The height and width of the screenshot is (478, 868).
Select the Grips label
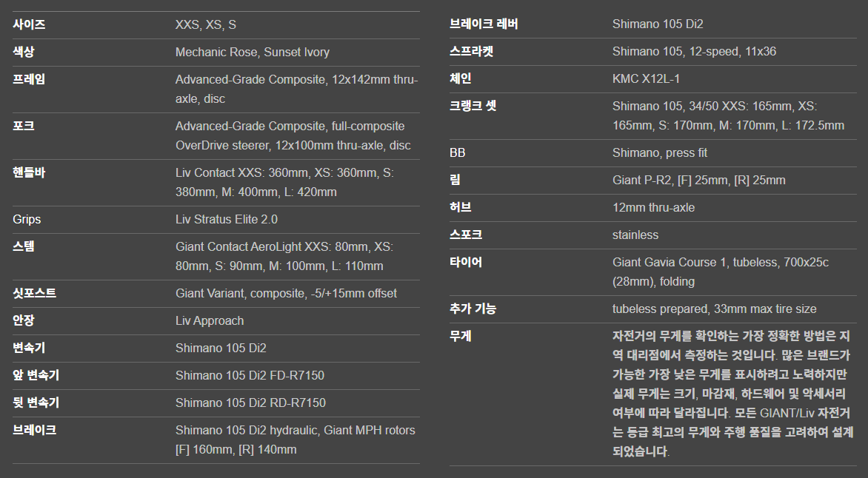click(27, 219)
